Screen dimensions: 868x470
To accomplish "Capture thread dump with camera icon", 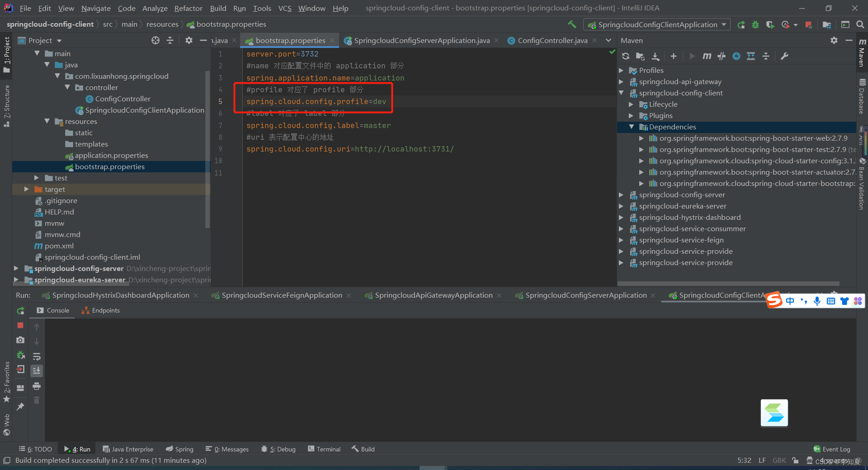I will [x=20, y=340].
